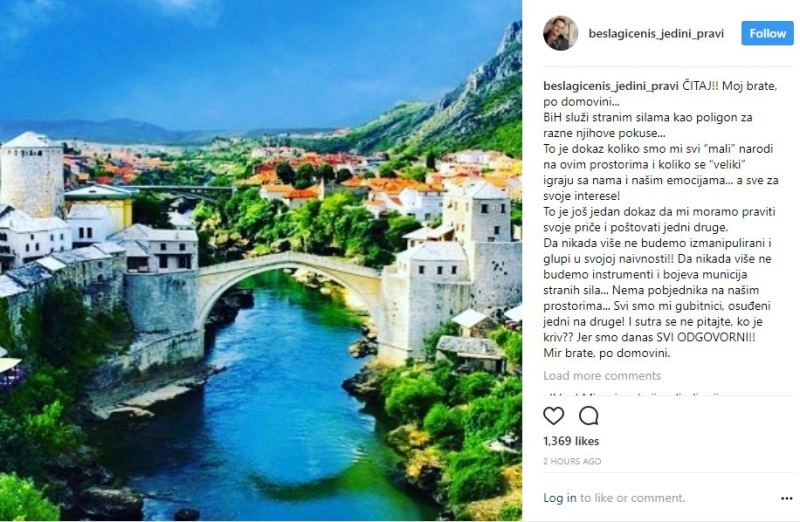
Task: View the 1,369 likes list
Action: point(571,441)
